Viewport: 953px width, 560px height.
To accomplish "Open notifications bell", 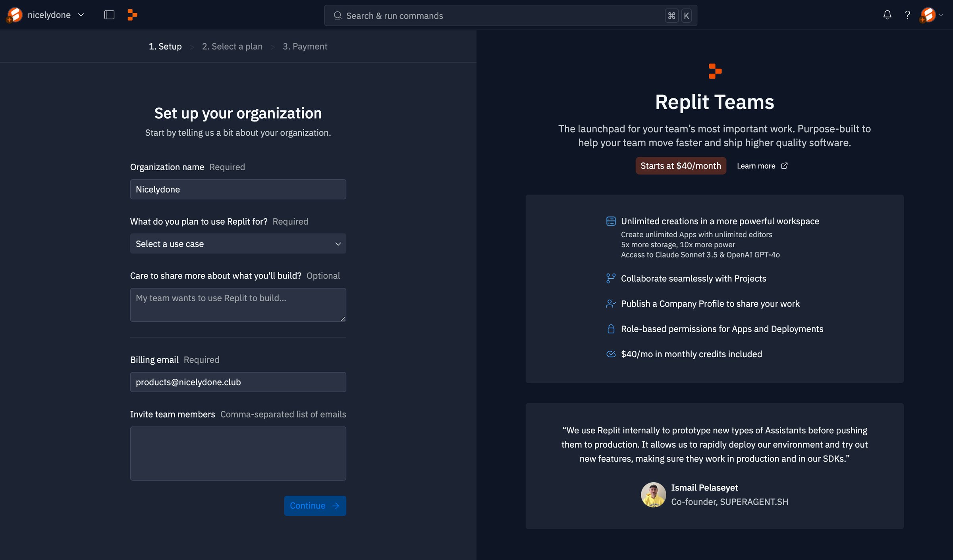I will pyautogui.click(x=887, y=15).
